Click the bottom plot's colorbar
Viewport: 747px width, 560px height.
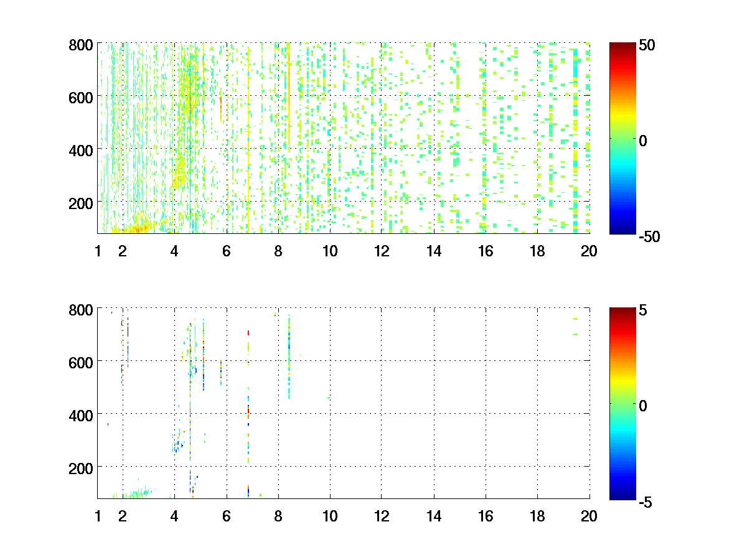(622, 403)
